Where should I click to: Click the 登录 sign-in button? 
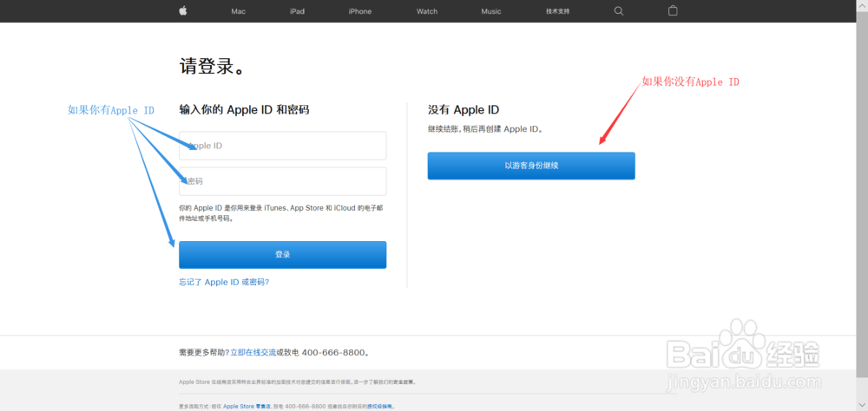282,254
